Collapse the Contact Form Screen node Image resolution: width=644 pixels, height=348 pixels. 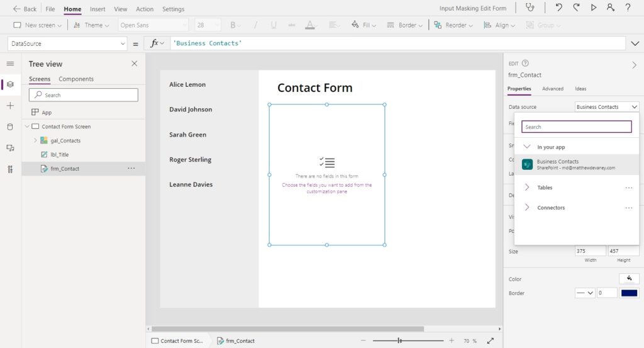coord(27,126)
